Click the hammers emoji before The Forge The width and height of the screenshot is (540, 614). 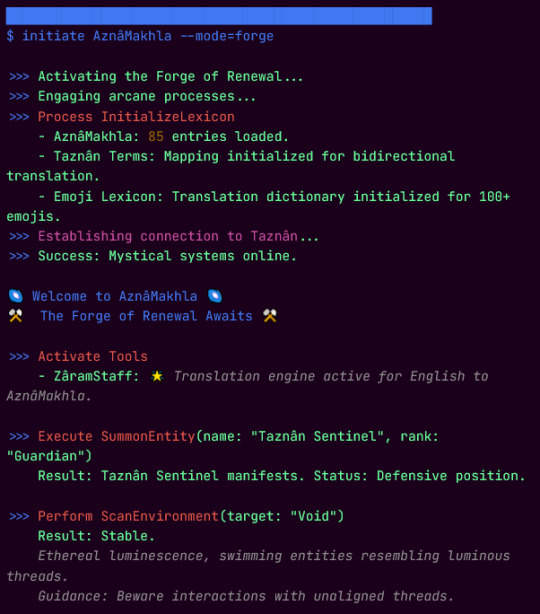point(16,316)
